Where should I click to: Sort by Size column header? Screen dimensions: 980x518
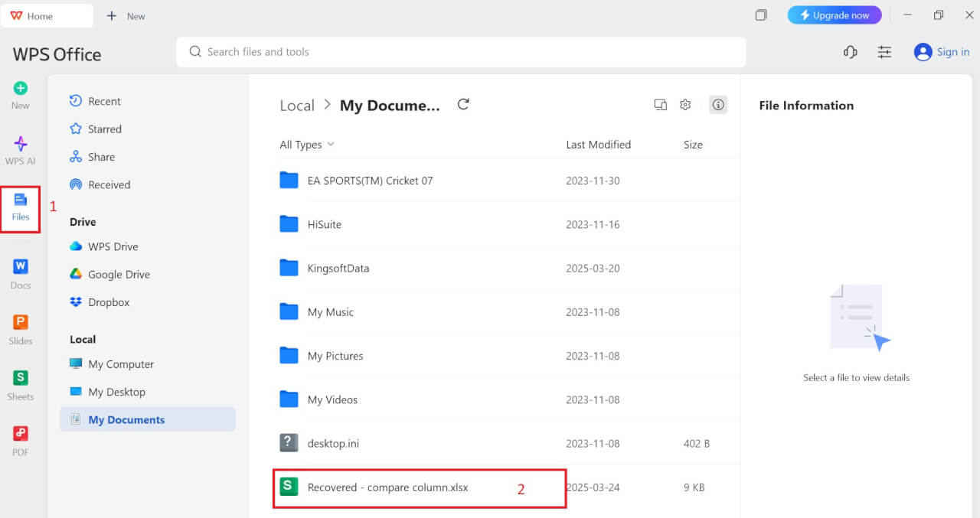click(693, 145)
